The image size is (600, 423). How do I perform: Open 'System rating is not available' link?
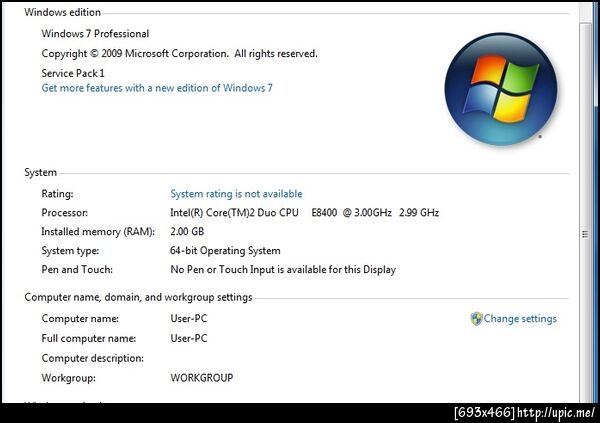click(236, 194)
